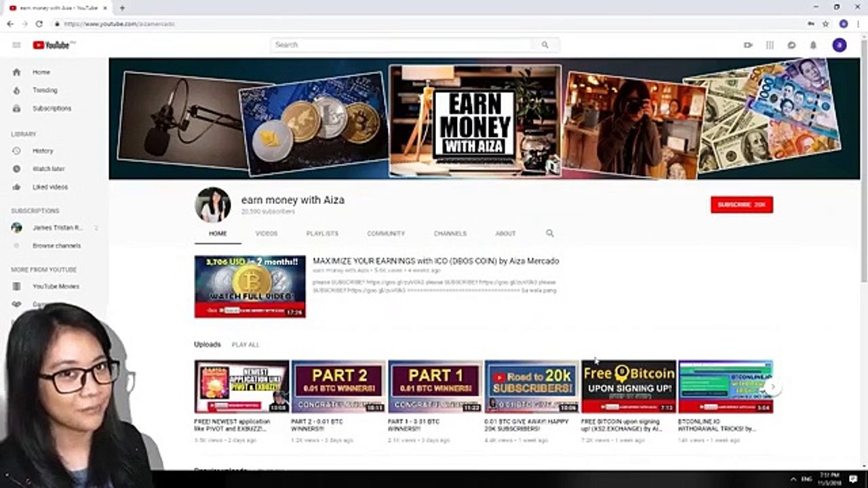Click the search magnifier button beside the search box
Image resolution: width=868 pixels, height=488 pixels.
tap(545, 45)
